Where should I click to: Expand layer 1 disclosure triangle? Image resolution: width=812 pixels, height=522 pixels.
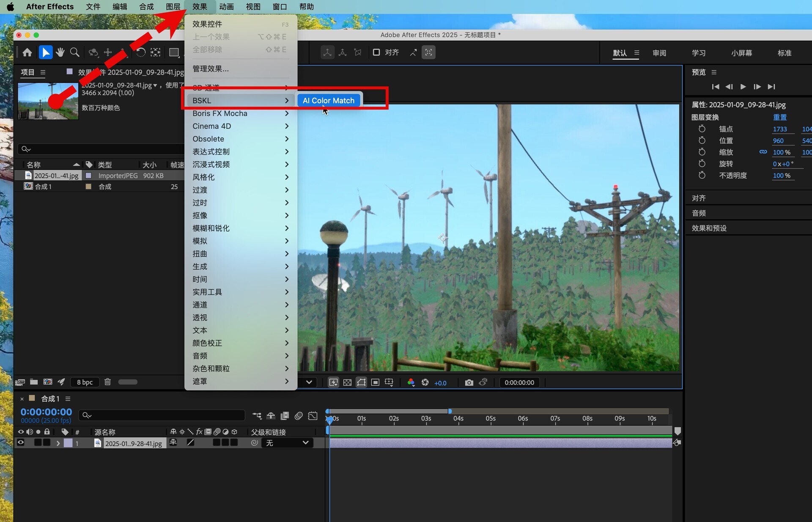click(58, 443)
